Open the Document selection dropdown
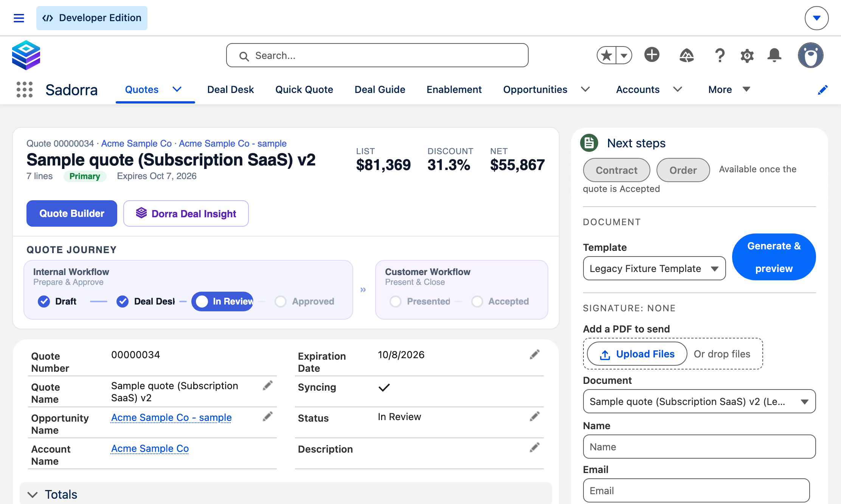 [699, 401]
